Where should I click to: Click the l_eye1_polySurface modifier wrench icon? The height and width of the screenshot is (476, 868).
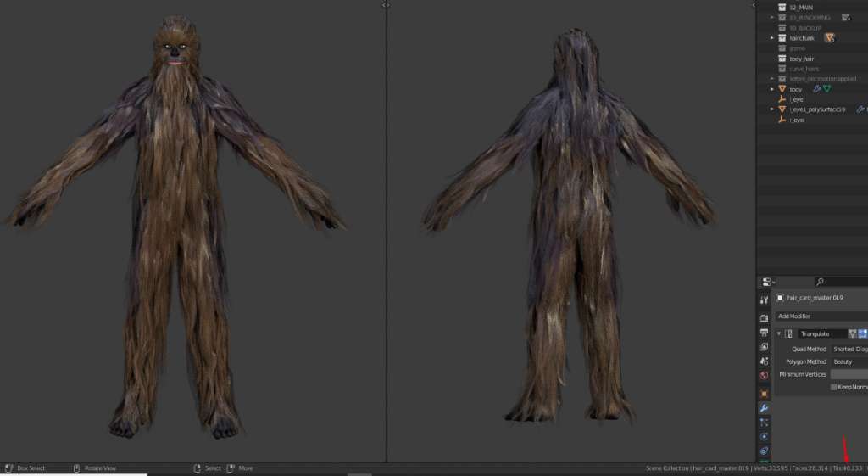(x=860, y=109)
